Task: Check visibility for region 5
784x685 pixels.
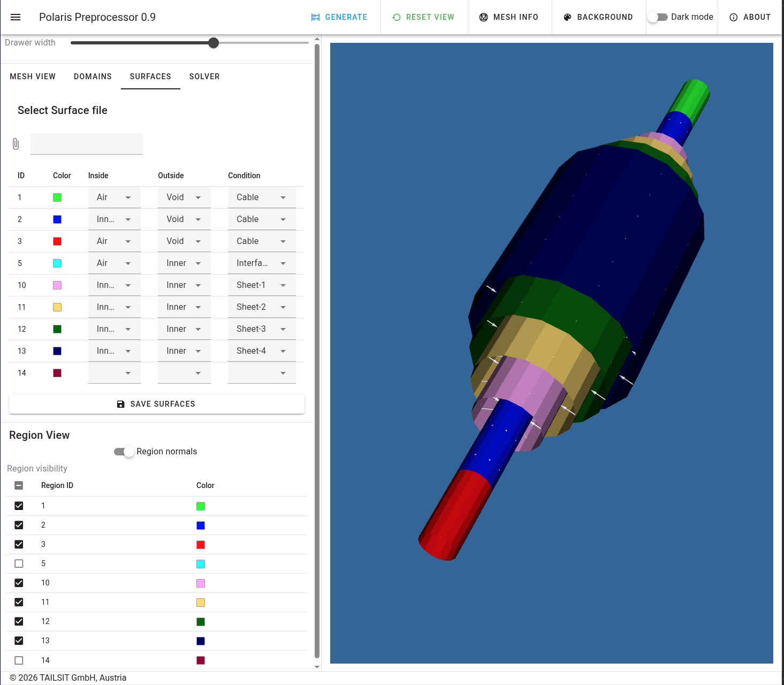Action: [x=19, y=564]
